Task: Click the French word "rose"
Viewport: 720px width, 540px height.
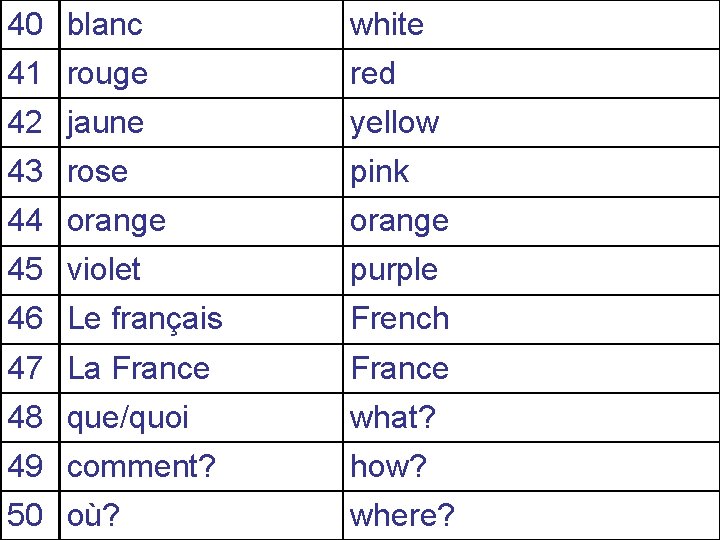Action: (x=98, y=172)
